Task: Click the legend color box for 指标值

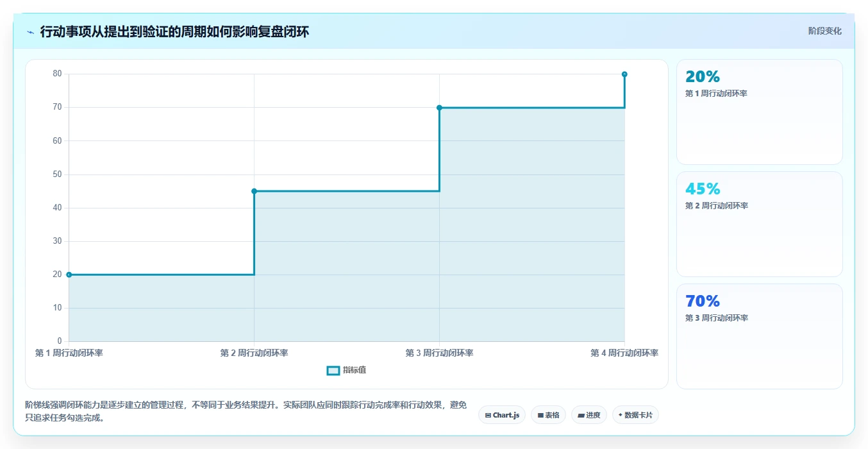Action: point(333,370)
